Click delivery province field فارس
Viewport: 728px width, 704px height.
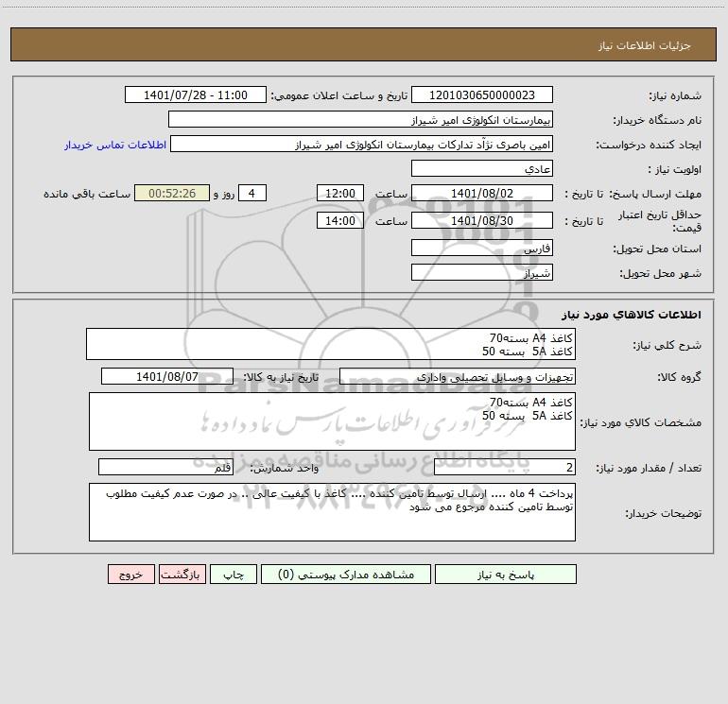tap(482, 248)
